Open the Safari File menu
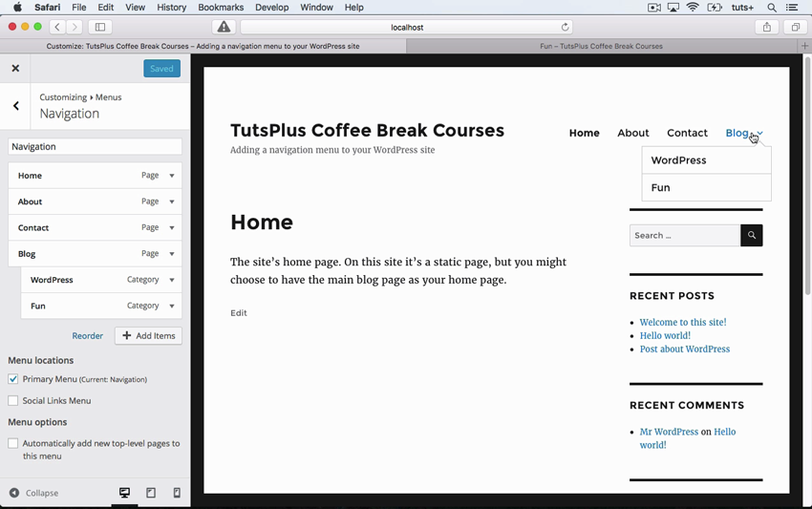Screen dimensions: 812x509 coord(78,8)
